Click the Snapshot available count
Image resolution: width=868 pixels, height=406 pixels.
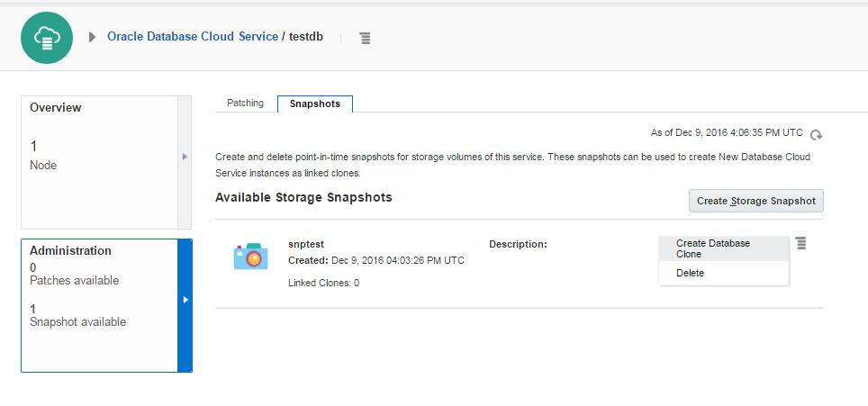point(33,308)
